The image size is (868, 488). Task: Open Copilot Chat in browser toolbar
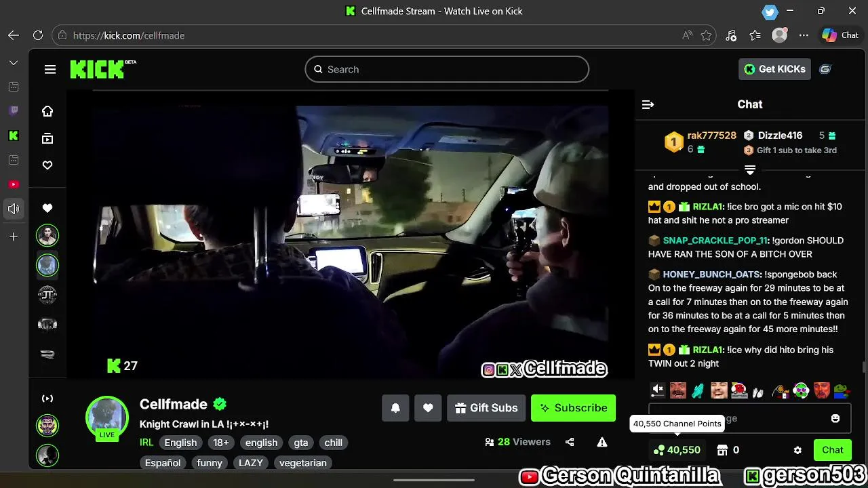pyautogui.click(x=840, y=35)
